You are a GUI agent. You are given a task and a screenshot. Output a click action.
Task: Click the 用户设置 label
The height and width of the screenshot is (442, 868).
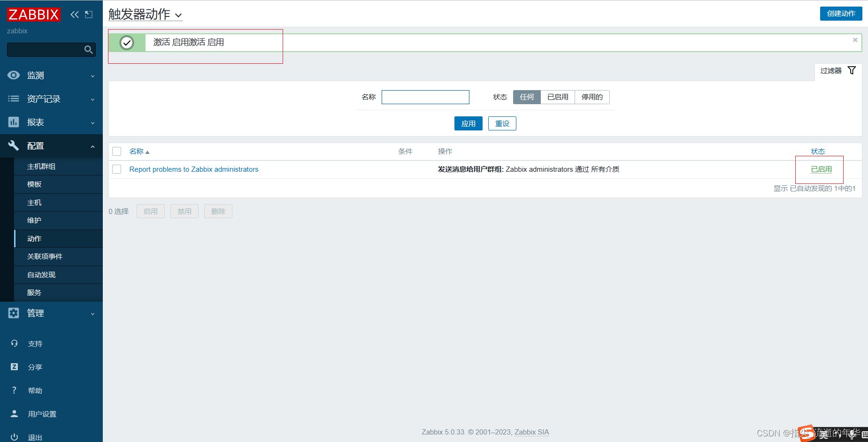pos(42,414)
